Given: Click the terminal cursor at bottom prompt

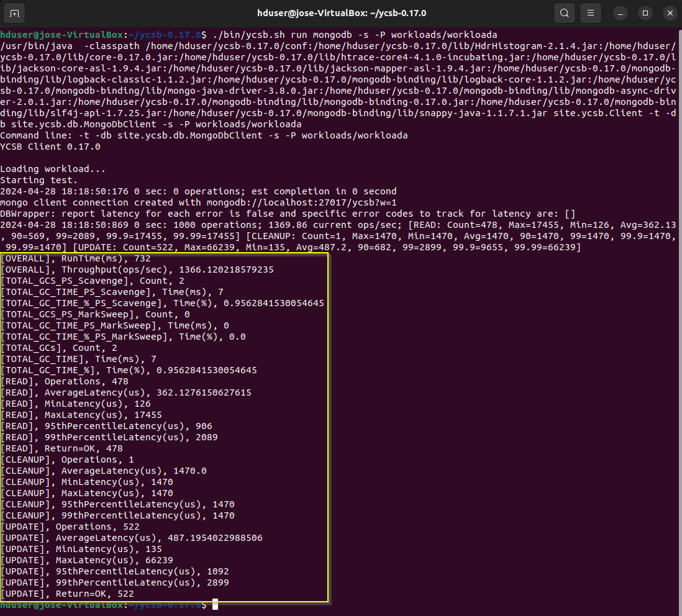Looking at the screenshot, I should tap(215, 605).
